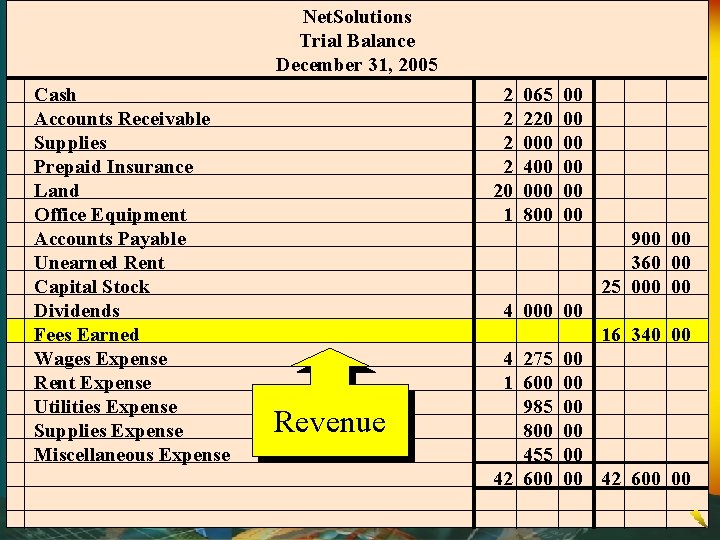Select Dividends debit amount 4 000 00
The image size is (720, 540).
543,311
